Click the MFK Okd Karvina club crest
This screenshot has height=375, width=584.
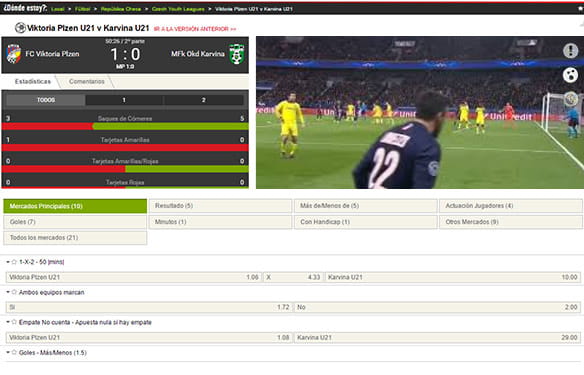pos(237,54)
